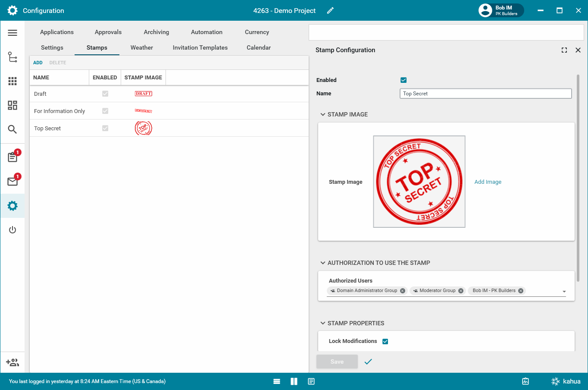588x390 pixels.
Task: Click the pencil edit icon beside project name
Action: click(330, 11)
